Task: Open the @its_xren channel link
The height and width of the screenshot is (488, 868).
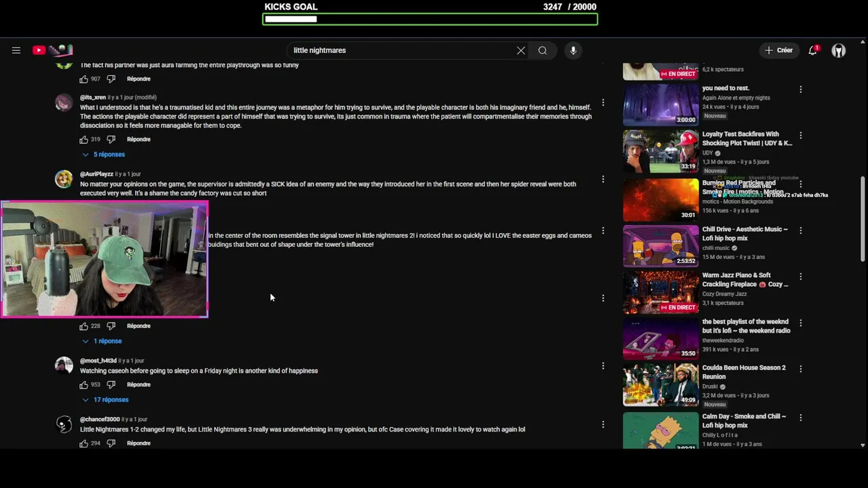Action: [x=93, y=98]
